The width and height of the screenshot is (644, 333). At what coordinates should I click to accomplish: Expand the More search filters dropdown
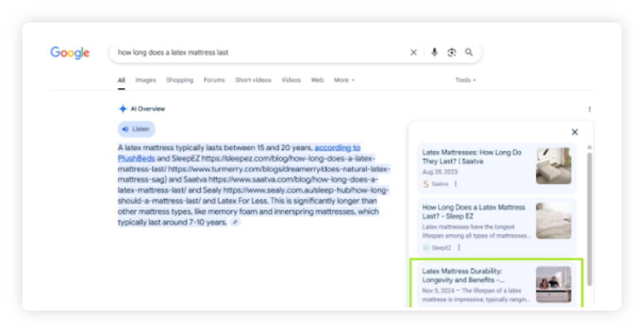(x=344, y=80)
